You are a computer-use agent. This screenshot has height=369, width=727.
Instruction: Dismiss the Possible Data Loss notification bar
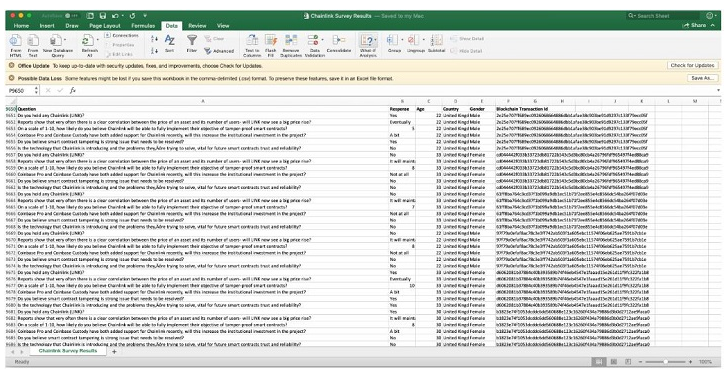click(x=12, y=78)
